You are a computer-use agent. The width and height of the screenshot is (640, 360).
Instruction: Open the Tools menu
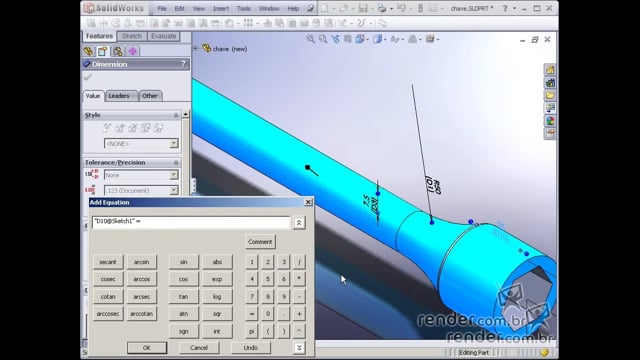pos(244,9)
